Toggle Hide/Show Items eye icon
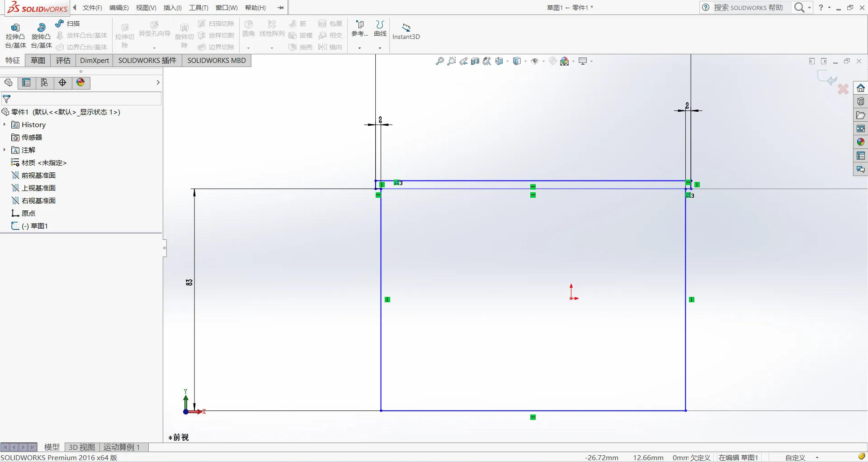Viewport: 868px width, 462px height. tap(535, 61)
